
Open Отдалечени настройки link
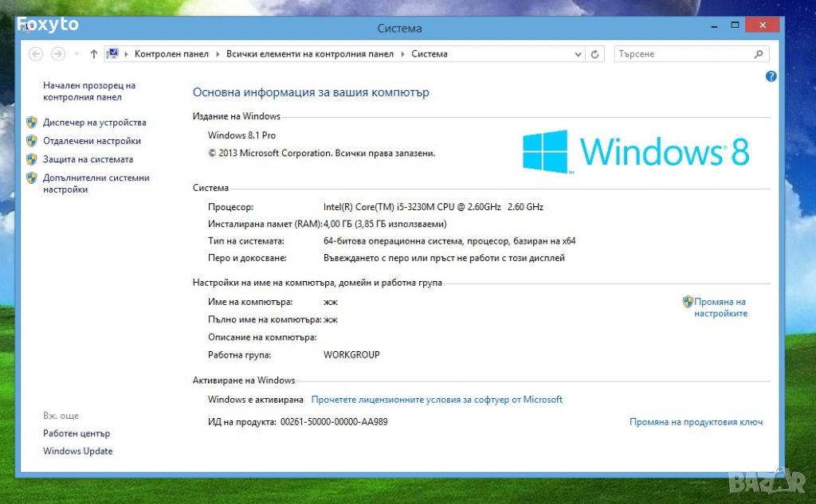click(x=92, y=141)
